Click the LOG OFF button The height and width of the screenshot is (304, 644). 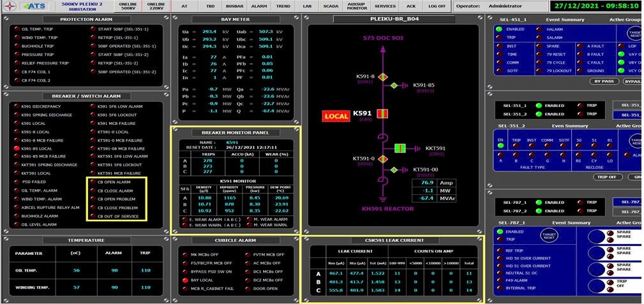point(437,6)
